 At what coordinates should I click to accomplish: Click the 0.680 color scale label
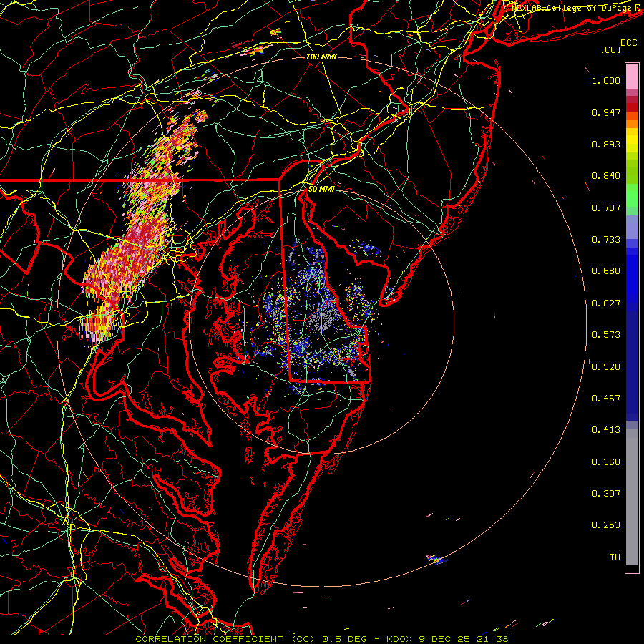[606, 271]
